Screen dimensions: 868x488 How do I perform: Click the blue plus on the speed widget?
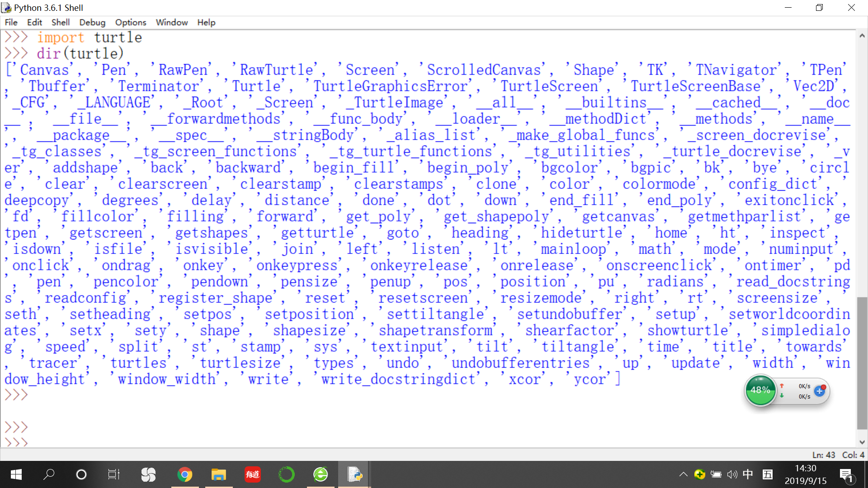[820, 391]
